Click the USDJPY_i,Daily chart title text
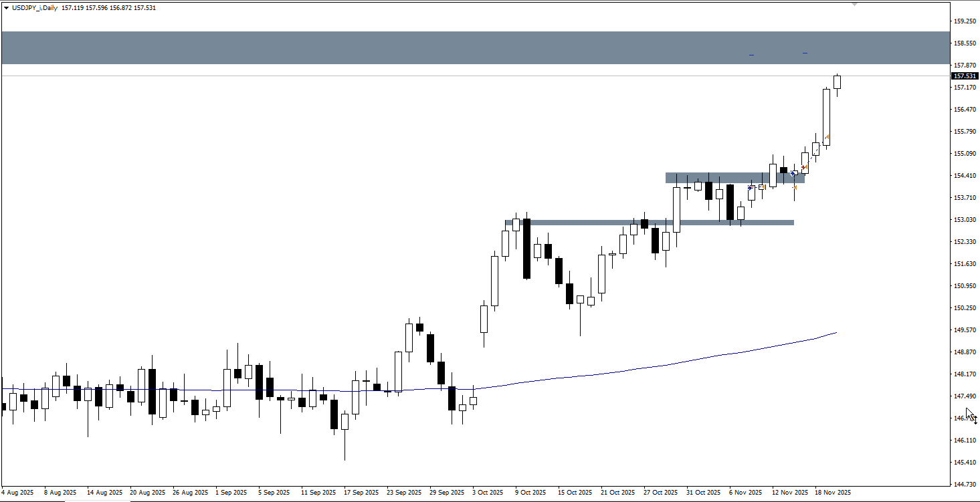The height and width of the screenshot is (502, 980). click(x=35, y=7)
